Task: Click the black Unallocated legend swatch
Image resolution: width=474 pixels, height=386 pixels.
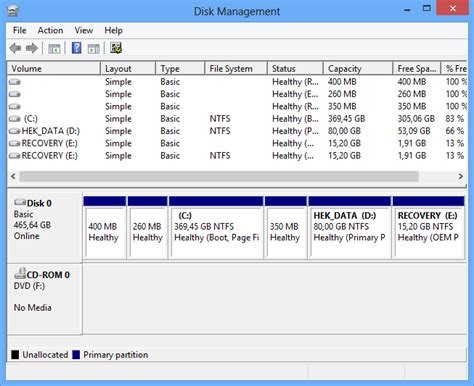Action: click(x=15, y=355)
